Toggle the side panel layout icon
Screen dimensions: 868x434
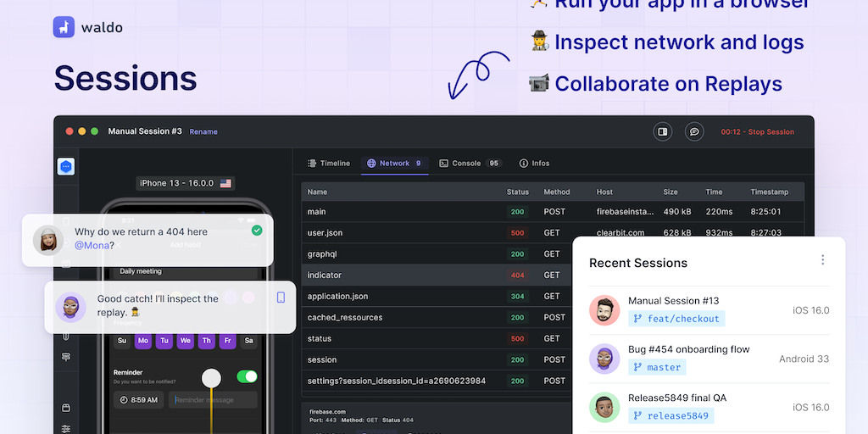[663, 131]
